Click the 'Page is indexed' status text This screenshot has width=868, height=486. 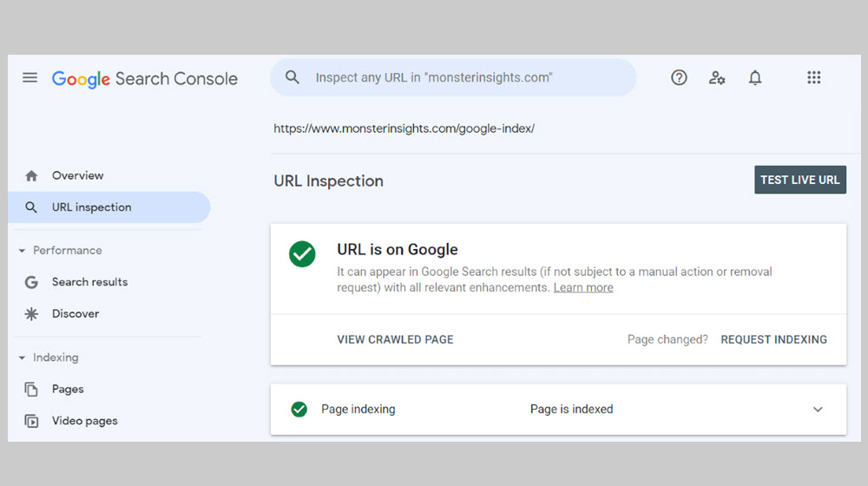pyautogui.click(x=571, y=409)
